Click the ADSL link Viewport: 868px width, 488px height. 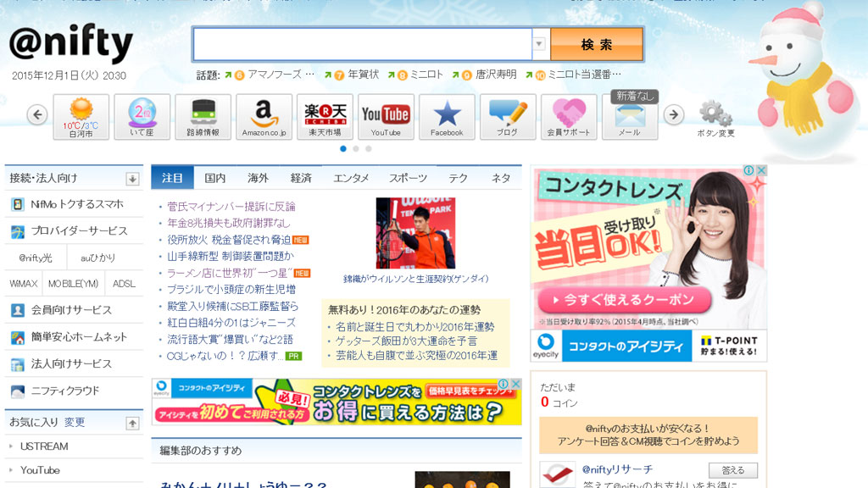[x=124, y=284]
